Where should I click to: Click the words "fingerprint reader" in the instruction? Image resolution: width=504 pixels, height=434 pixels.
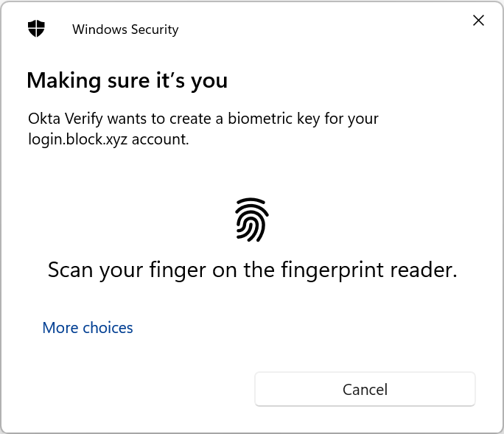[x=369, y=270]
